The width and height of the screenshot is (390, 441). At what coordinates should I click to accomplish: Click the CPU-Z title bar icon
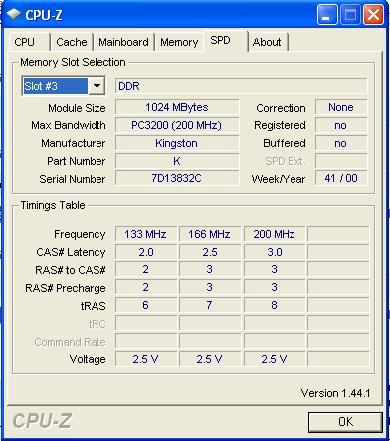click(x=14, y=14)
